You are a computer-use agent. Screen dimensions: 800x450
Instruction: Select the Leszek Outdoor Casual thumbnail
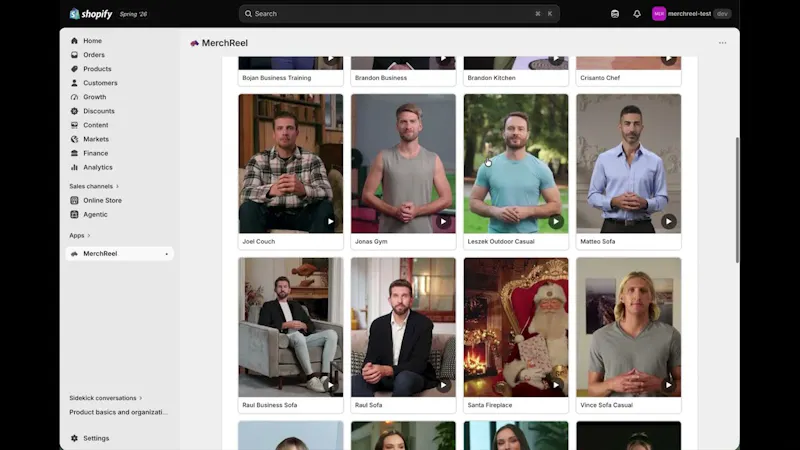(516, 163)
